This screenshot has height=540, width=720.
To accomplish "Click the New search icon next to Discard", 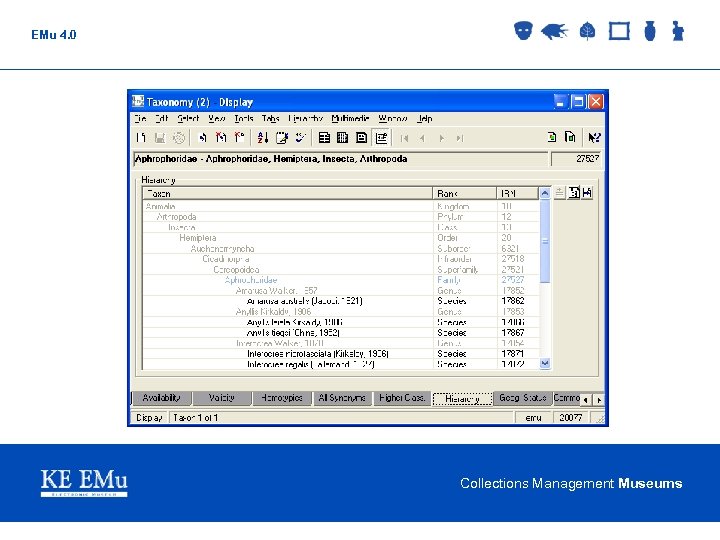I will (202, 138).
